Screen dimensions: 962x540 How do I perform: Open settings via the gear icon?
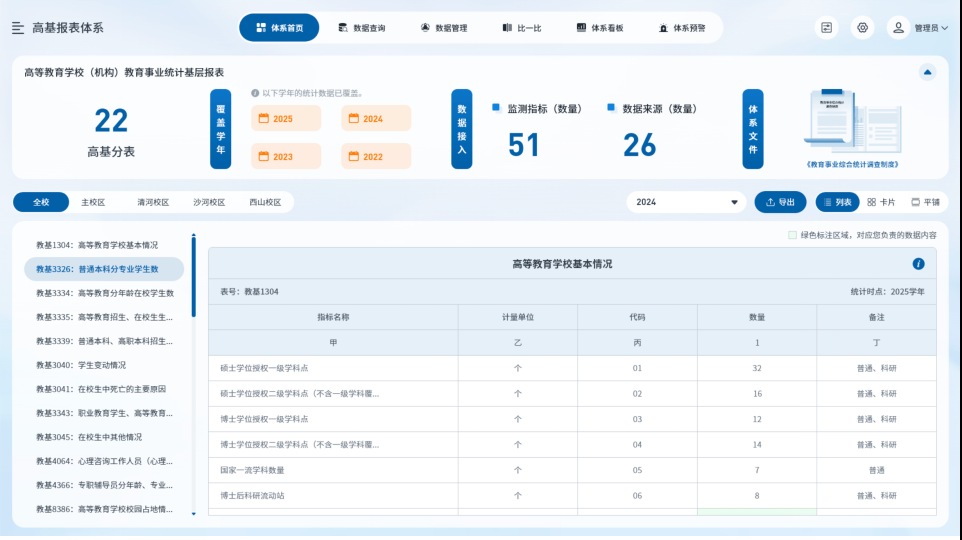point(863,28)
